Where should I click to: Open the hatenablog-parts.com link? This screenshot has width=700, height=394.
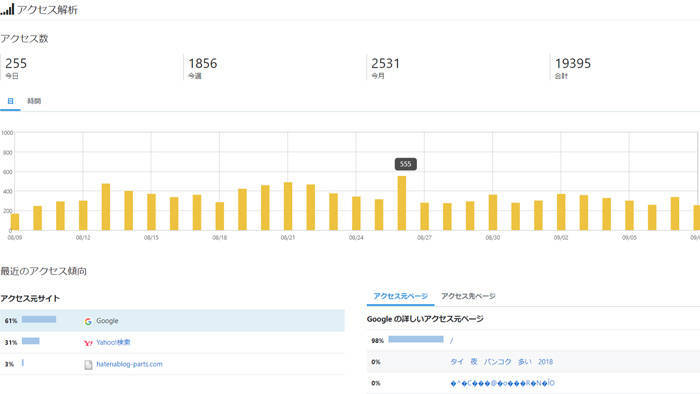129,364
